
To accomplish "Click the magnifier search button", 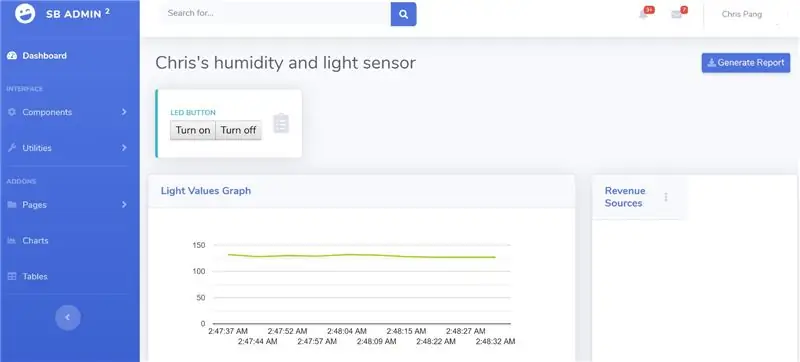I will point(404,14).
